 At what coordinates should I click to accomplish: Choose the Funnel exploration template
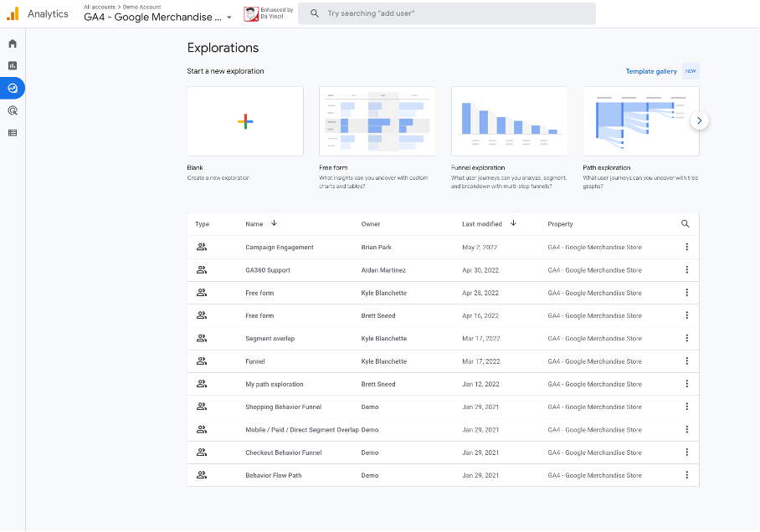pyautogui.click(x=509, y=121)
